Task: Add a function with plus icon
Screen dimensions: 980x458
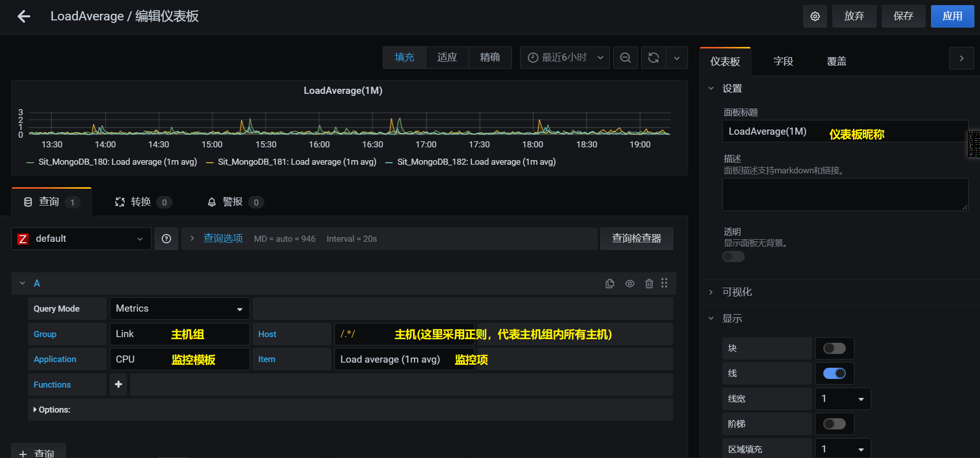Action: [x=118, y=385]
